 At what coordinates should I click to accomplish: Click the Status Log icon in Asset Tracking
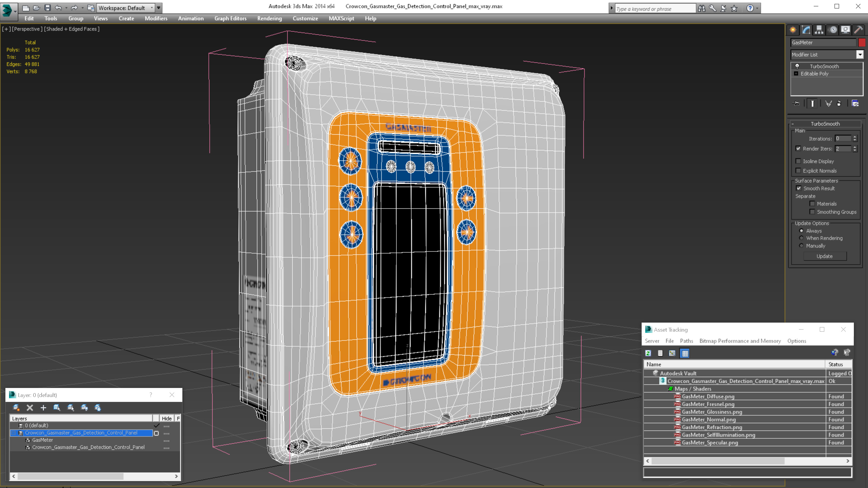660,353
